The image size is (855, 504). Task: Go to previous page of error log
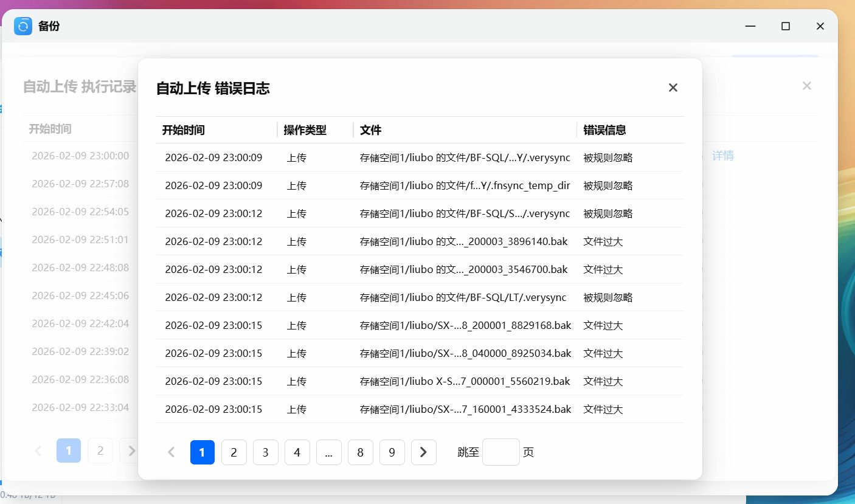tap(171, 452)
